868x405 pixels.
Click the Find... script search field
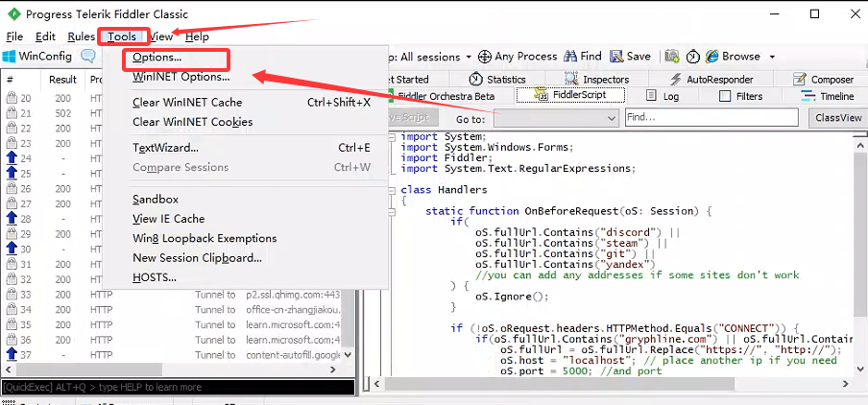click(711, 117)
